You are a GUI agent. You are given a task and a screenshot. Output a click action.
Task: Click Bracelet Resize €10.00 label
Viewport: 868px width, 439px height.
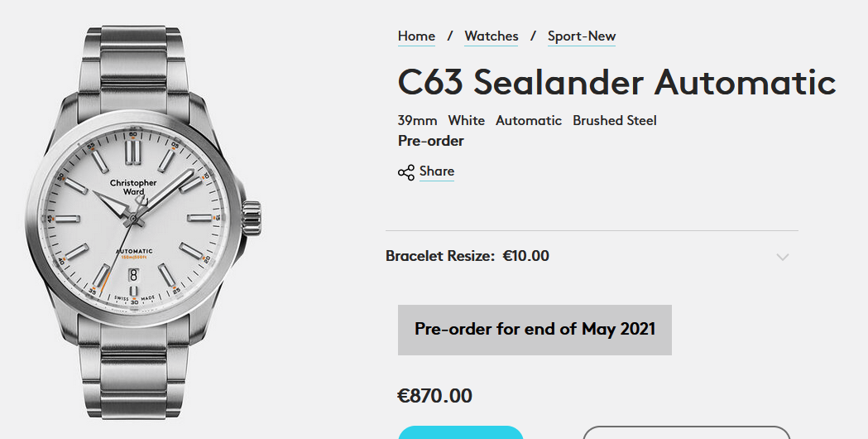tap(468, 256)
